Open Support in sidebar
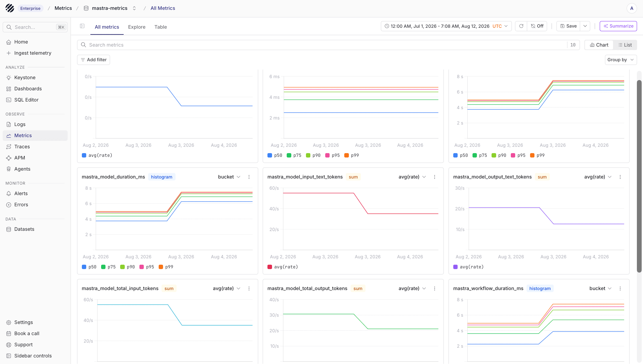The image size is (643, 364). point(35,345)
